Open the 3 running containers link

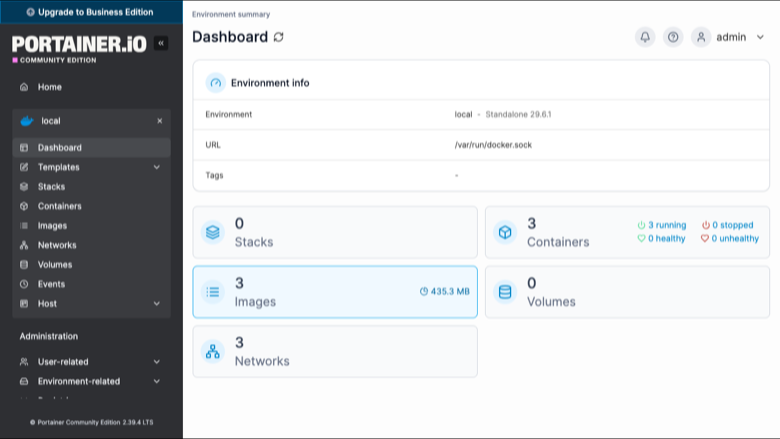click(x=662, y=225)
